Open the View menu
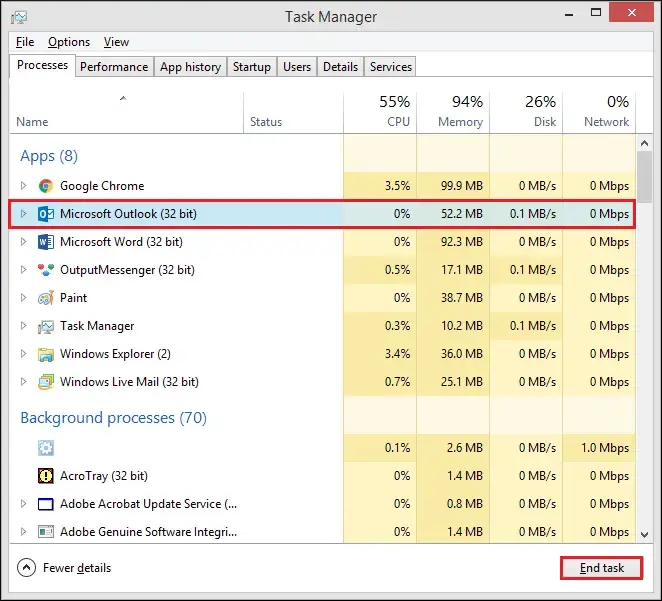 116,42
